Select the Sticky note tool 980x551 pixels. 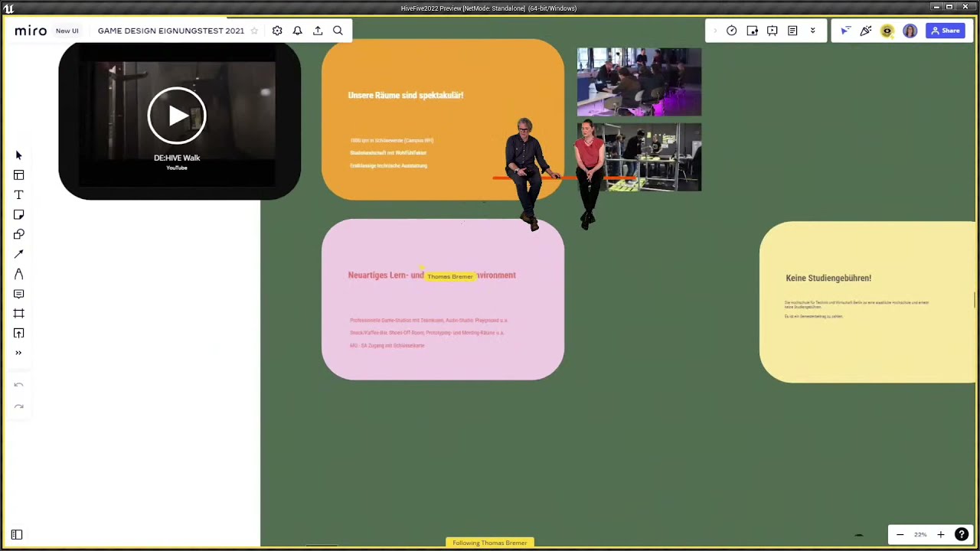click(x=19, y=215)
